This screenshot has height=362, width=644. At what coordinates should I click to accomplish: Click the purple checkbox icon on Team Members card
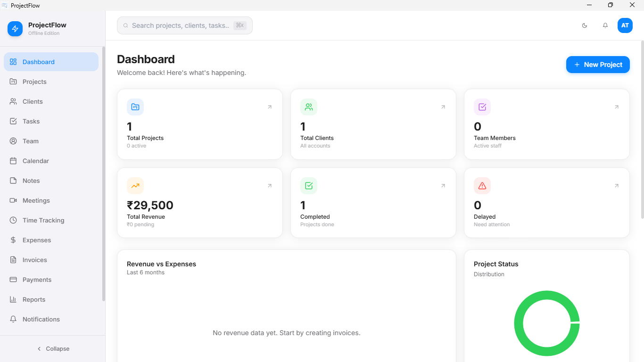(x=482, y=107)
